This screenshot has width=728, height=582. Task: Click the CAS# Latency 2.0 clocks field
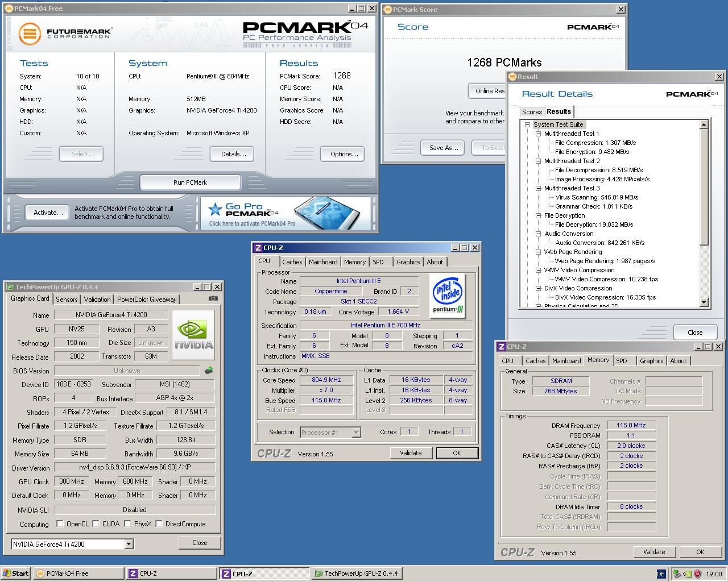(631, 446)
